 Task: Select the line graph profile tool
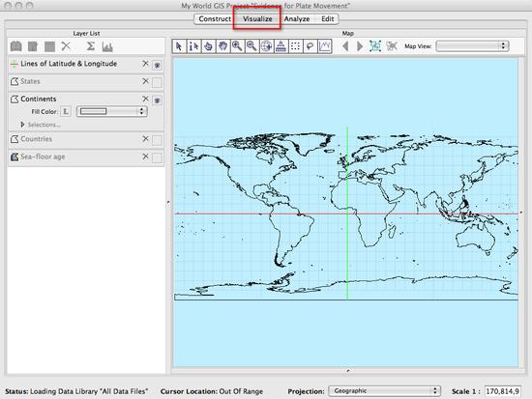click(x=325, y=46)
